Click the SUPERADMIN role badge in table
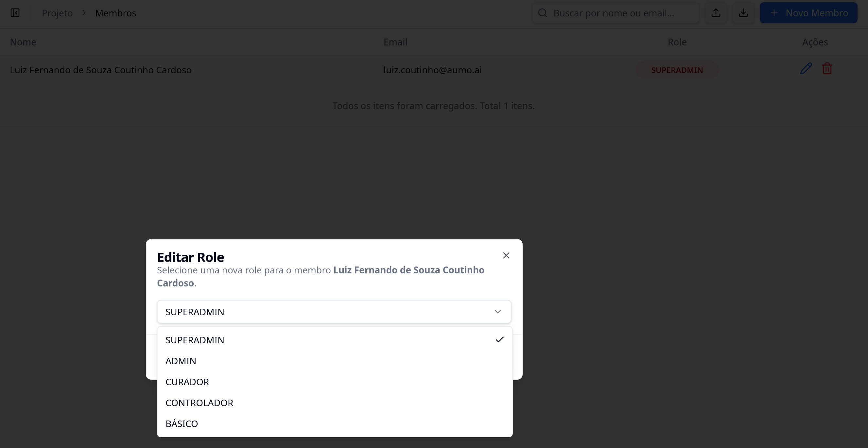 pos(677,70)
